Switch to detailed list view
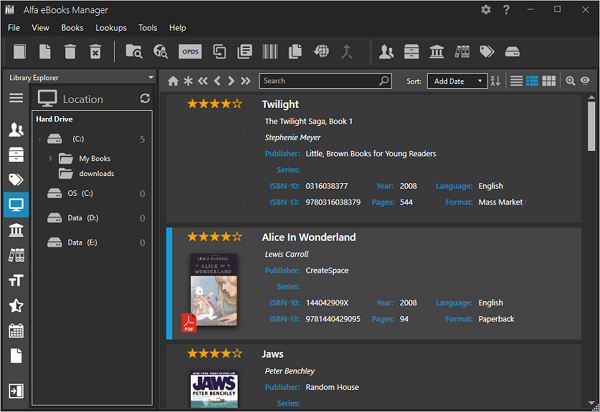600x412 pixels. (x=532, y=81)
